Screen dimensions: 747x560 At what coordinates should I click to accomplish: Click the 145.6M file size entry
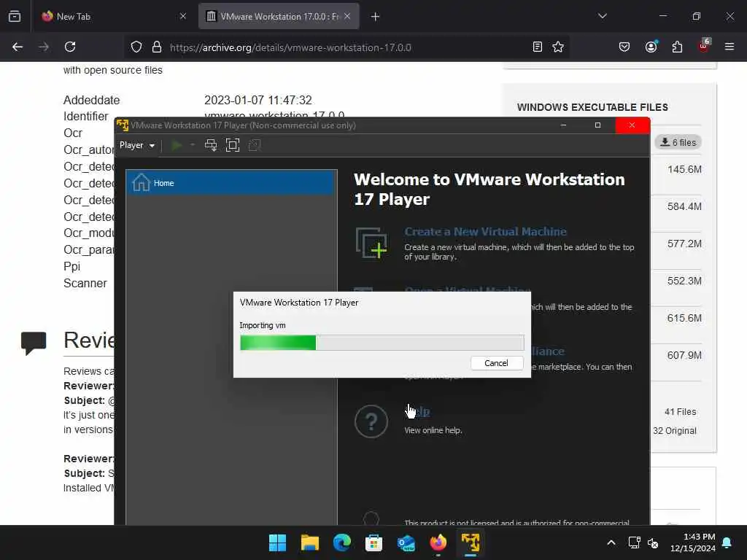(x=684, y=169)
